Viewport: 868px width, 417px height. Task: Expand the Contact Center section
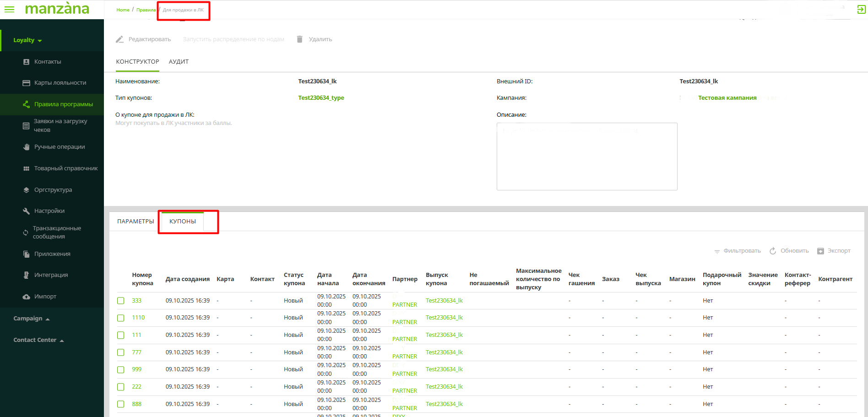pyautogui.click(x=38, y=340)
